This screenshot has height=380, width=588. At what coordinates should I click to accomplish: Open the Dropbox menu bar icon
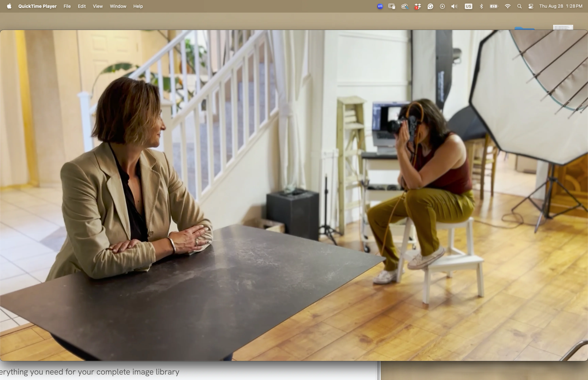[x=418, y=6]
